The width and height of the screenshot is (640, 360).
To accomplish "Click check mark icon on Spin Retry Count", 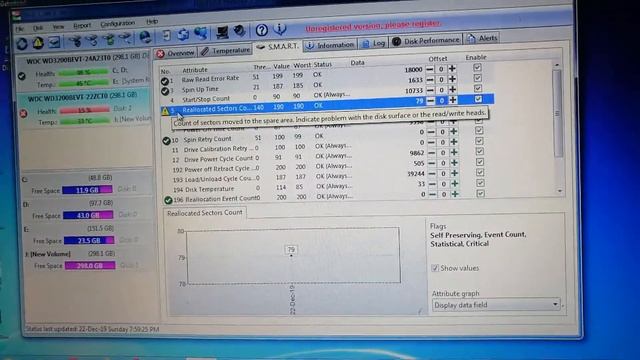I will coord(166,141).
